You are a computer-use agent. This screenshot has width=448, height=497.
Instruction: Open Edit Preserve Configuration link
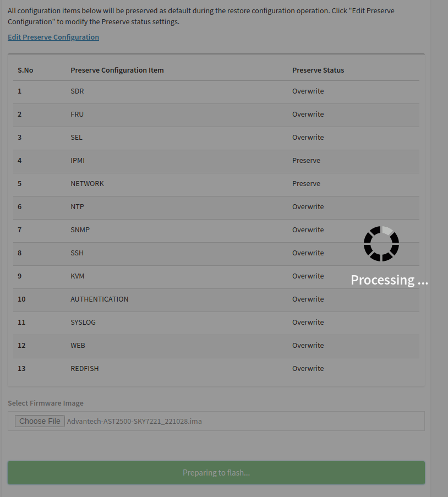[x=53, y=37]
